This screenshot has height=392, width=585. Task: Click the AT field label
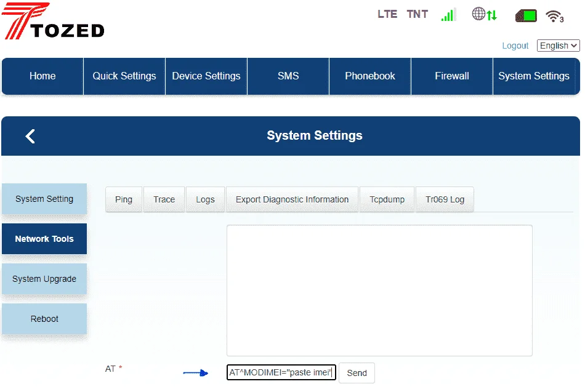point(110,369)
